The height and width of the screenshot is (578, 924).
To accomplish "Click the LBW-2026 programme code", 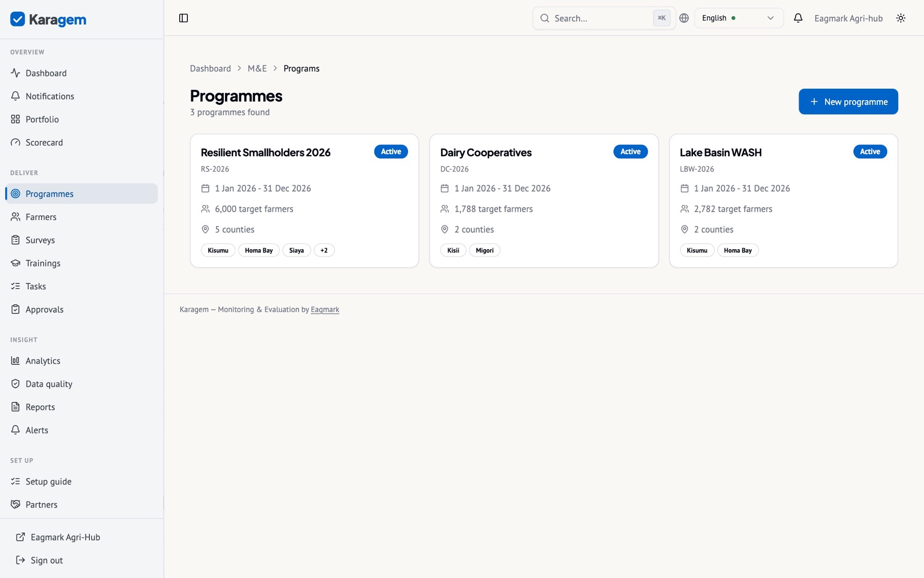I will (697, 169).
